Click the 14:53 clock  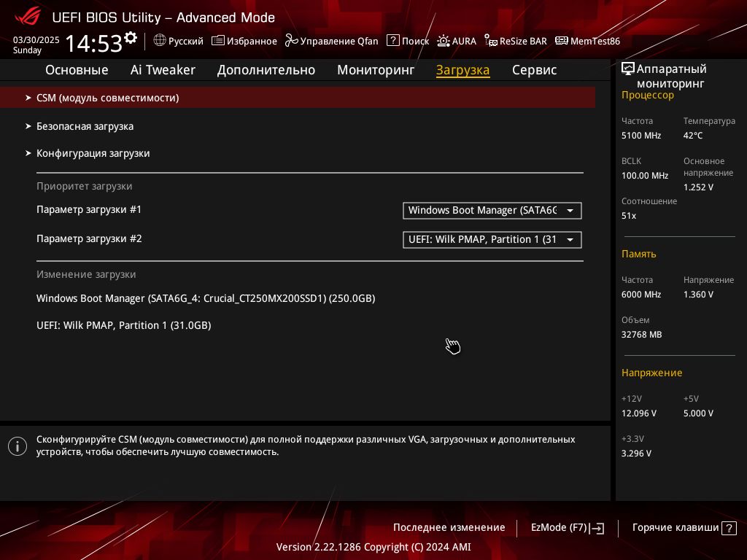click(x=94, y=43)
